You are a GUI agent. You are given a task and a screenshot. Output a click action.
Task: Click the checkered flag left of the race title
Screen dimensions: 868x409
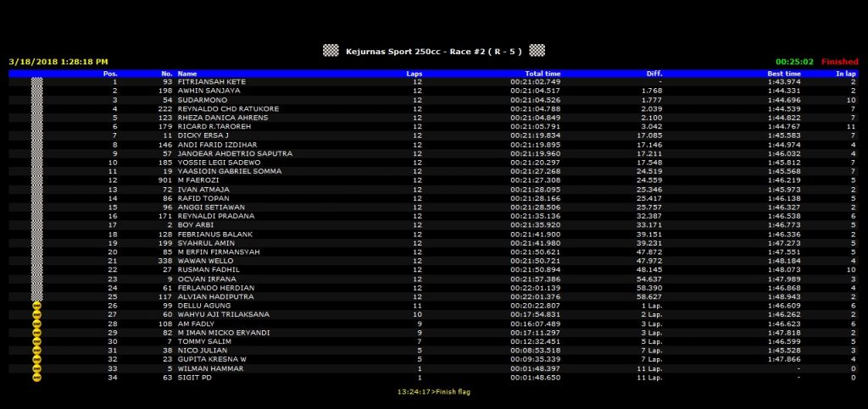pyautogui.click(x=331, y=50)
